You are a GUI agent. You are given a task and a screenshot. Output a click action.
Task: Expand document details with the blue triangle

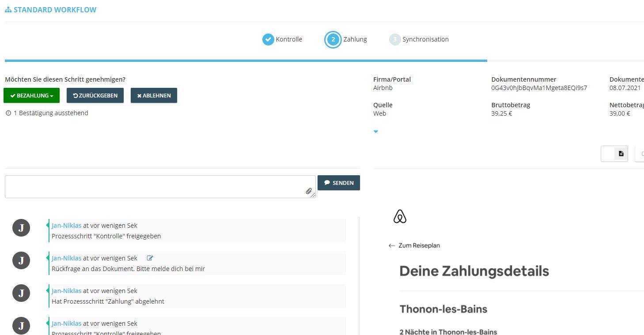376,132
